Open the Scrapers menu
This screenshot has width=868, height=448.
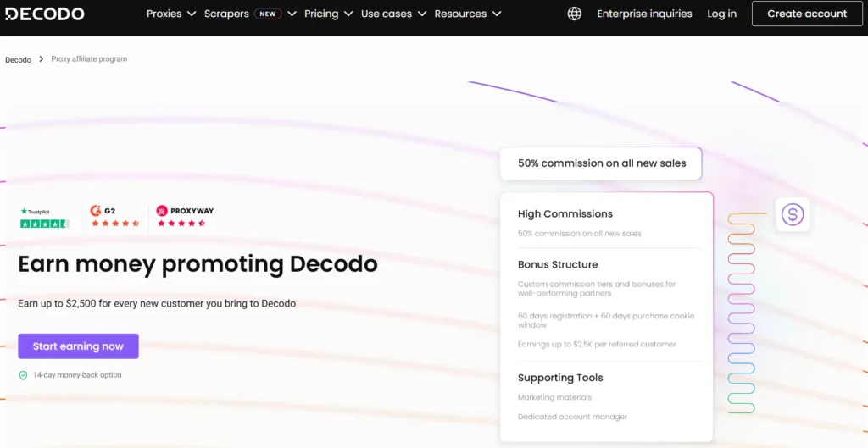pos(226,14)
